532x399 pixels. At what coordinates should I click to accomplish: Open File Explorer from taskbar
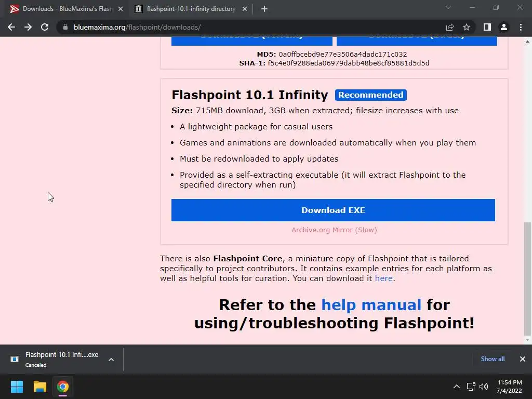(39, 387)
